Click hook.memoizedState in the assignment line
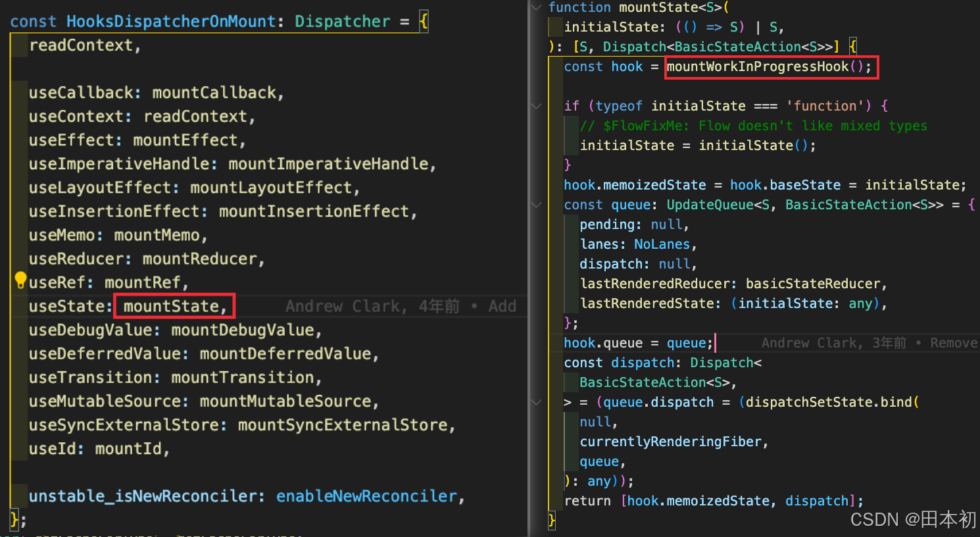 tap(635, 185)
